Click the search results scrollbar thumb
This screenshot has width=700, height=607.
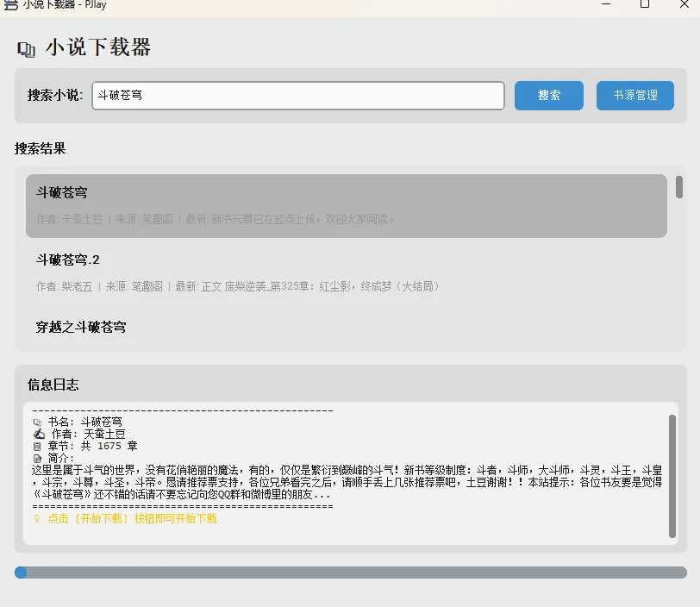click(679, 187)
